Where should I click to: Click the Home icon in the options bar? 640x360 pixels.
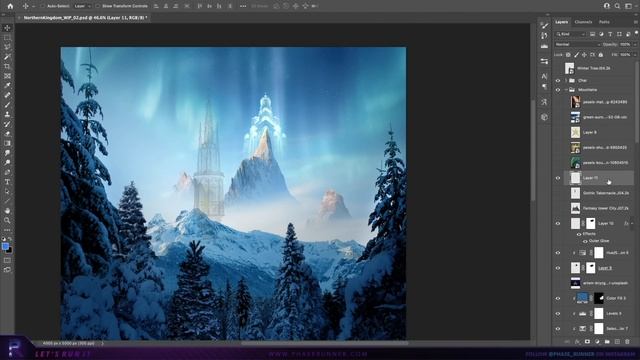[10, 6]
